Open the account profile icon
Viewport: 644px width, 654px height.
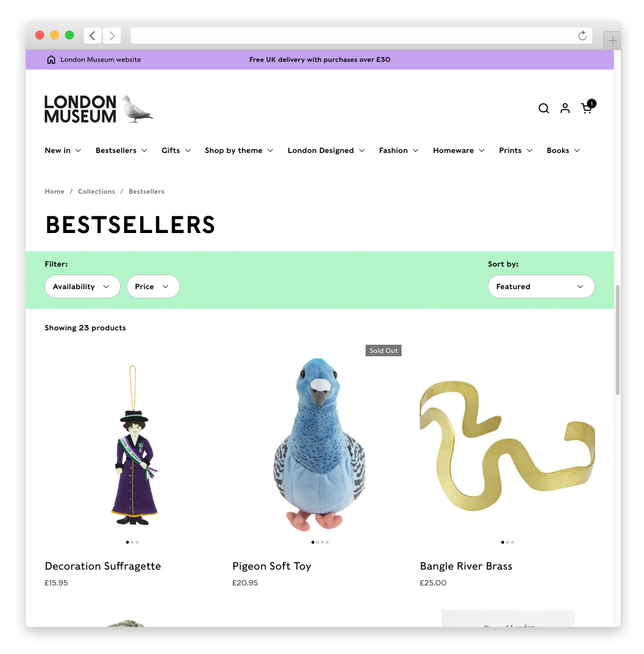[565, 108]
